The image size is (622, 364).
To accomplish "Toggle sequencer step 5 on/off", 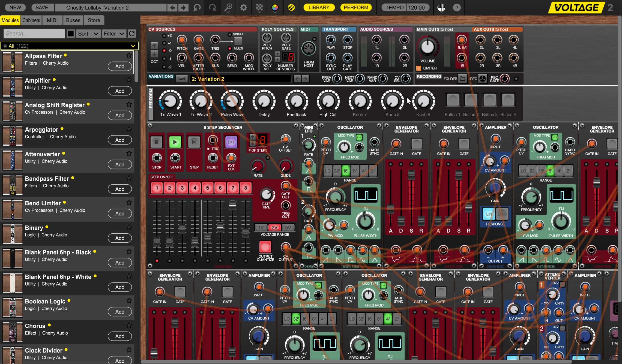I will pyautogui.click(x=208, y=188).
